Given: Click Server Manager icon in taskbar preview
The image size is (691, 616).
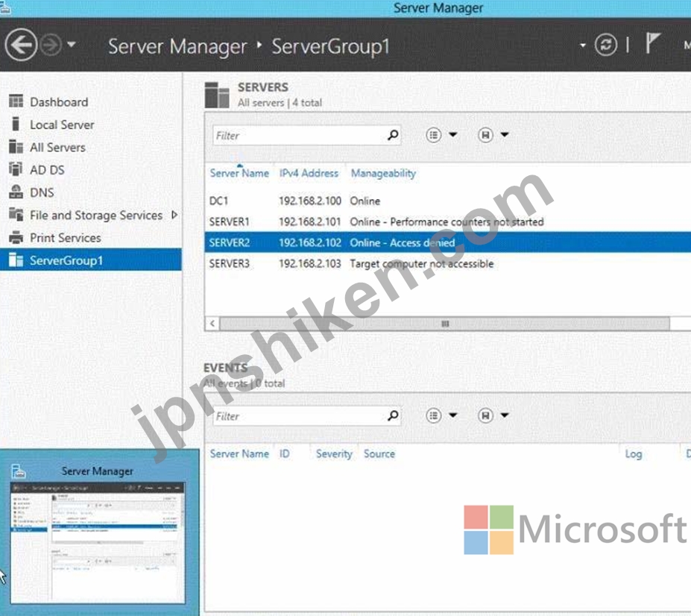Looking at the screenshot, I should point(18,471).
